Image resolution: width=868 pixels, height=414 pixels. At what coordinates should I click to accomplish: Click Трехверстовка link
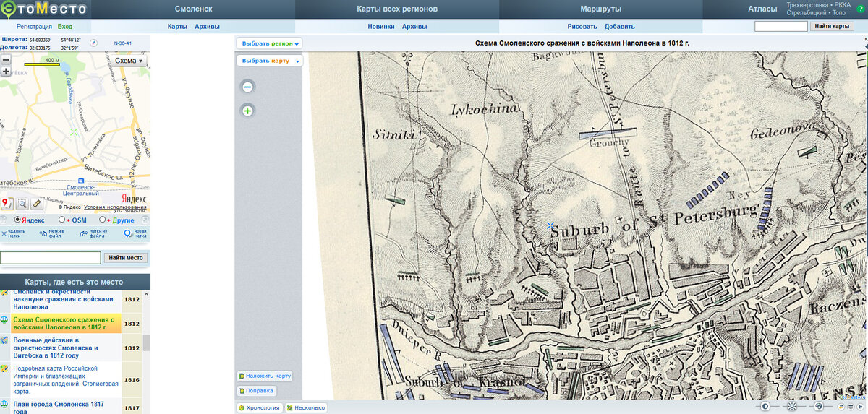pos(808,5)
